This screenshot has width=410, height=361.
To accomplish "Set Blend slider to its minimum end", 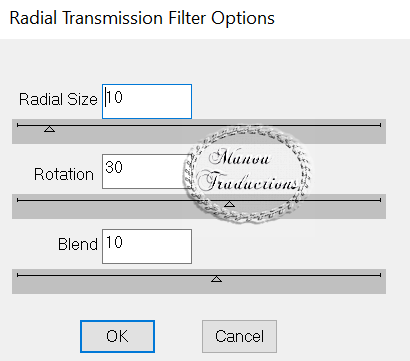I will (x=18, y=275).
